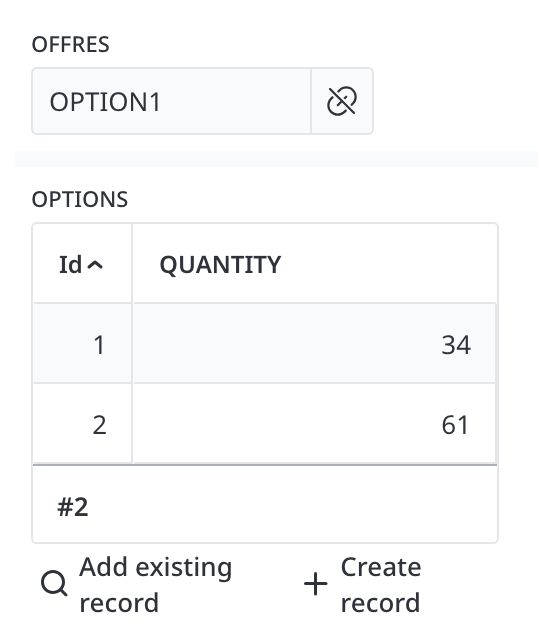
Task: Click the empty footer area right of #2
Action: point(293,505)
